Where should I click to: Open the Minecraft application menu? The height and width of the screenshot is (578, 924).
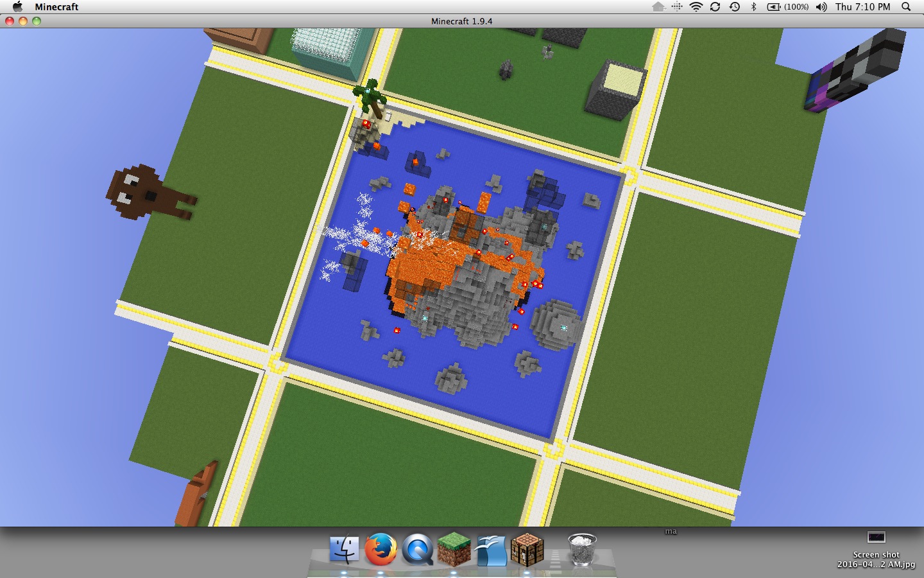coord(56,6)
